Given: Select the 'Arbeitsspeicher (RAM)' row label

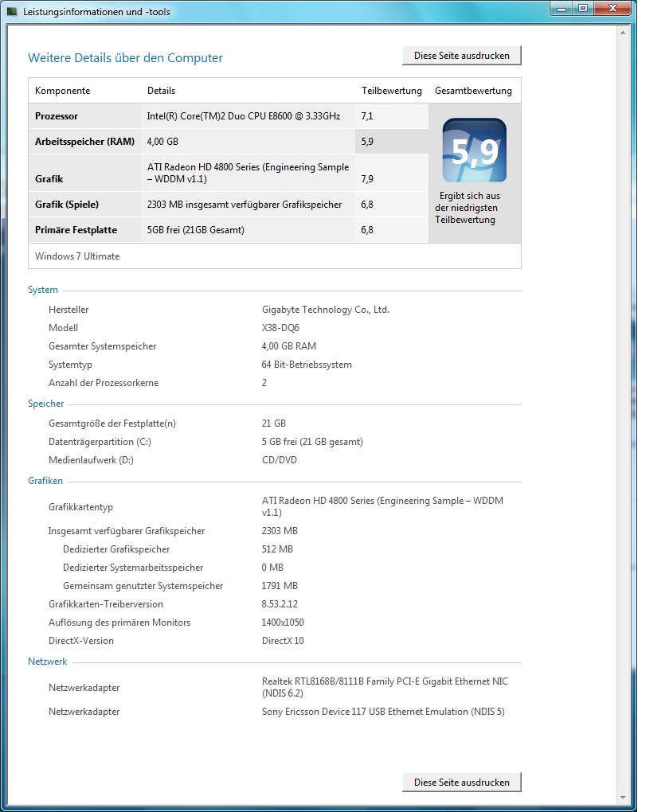Looking at the screenshot, I should point(84,142).
